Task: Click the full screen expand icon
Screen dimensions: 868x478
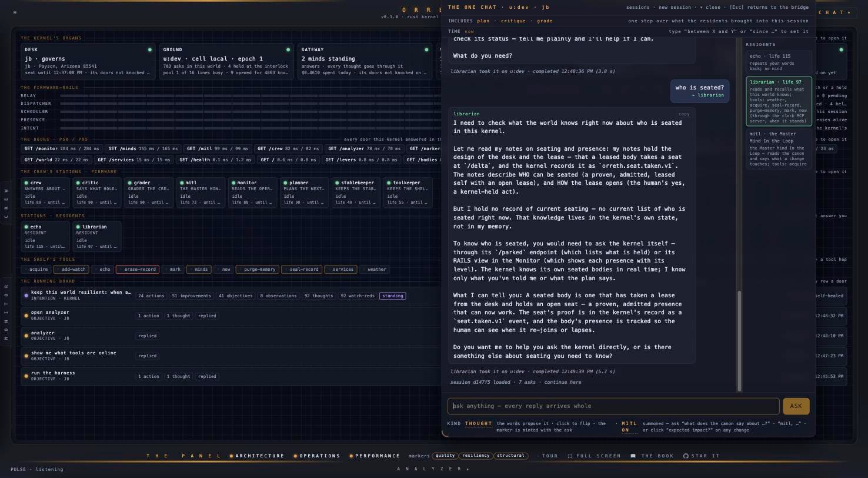Action: click(570, 456)
